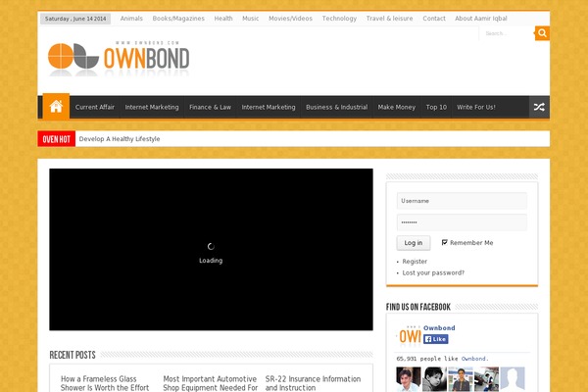Image resolution: width=588 pixels, height=392 pixels.
Task: Select Business & Industrial in navbar
Action: [x=336, y=107]
